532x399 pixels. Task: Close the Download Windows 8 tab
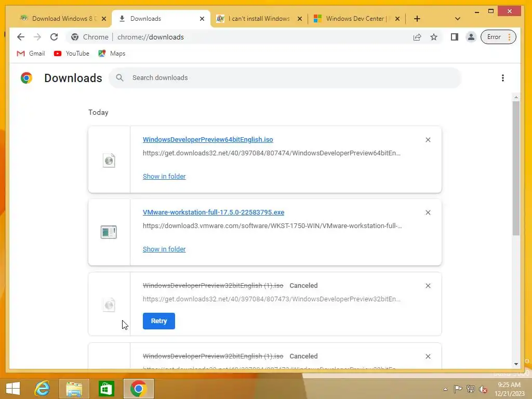[x=104, y=19]
